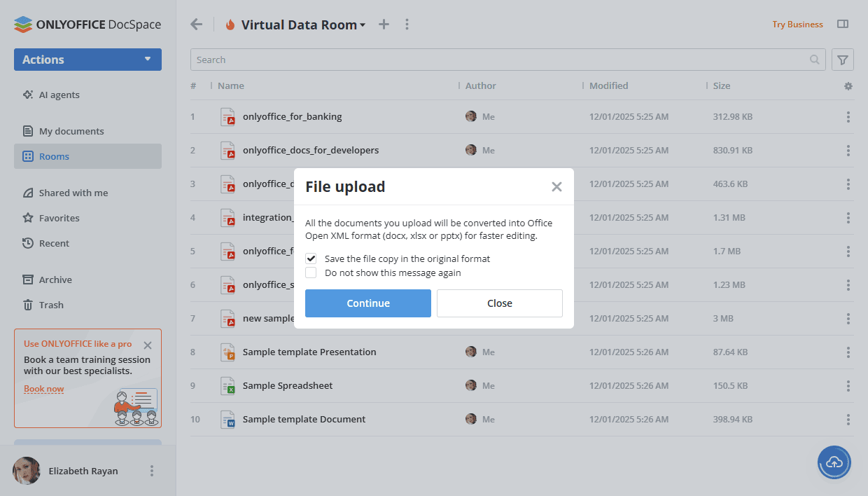The image size is (868, 496).
Task: Click the Close button in the dialog
Action: [500, 303]
